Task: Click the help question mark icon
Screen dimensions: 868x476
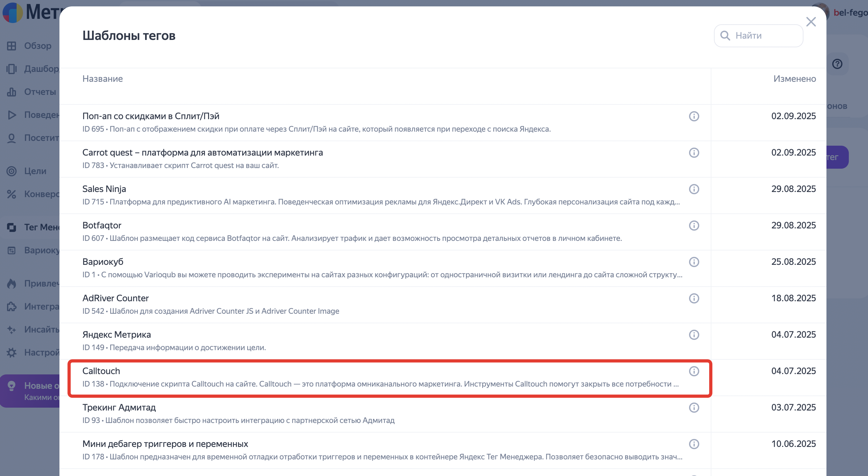Action: (x=837, y=64)
